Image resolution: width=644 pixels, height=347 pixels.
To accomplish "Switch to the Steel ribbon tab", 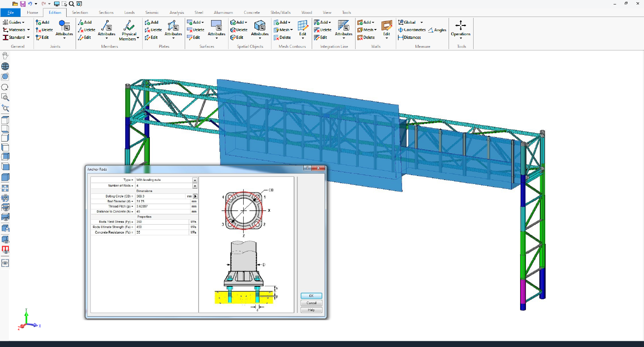I will click(x=199, y=13).
